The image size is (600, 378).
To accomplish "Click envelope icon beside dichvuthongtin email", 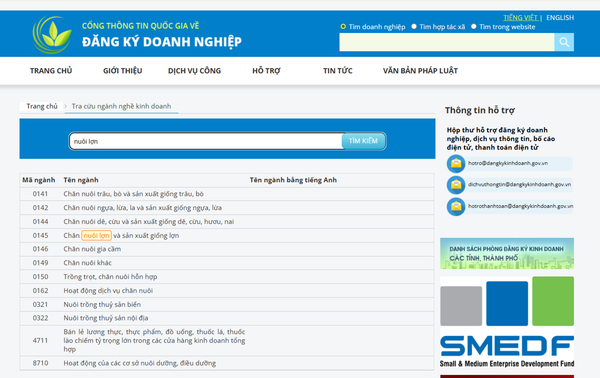I will click(x=456, y=185).
